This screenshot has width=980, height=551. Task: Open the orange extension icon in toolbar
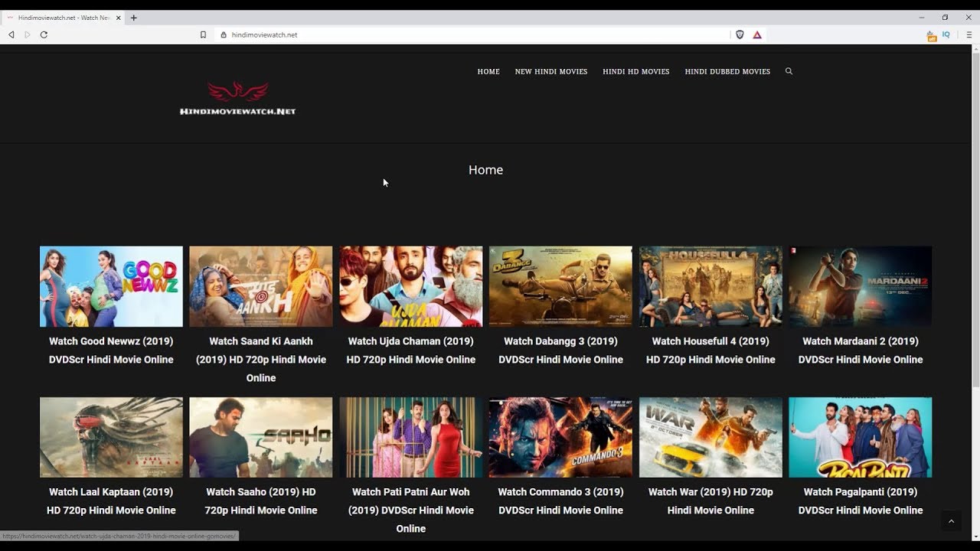pyautogui.click(x=932, y=35)
